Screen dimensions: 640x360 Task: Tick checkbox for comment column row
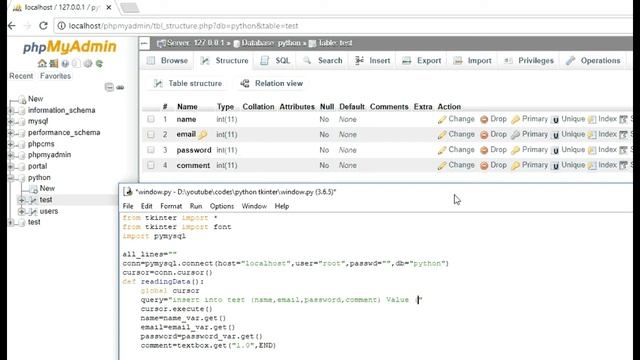[151, 165]
